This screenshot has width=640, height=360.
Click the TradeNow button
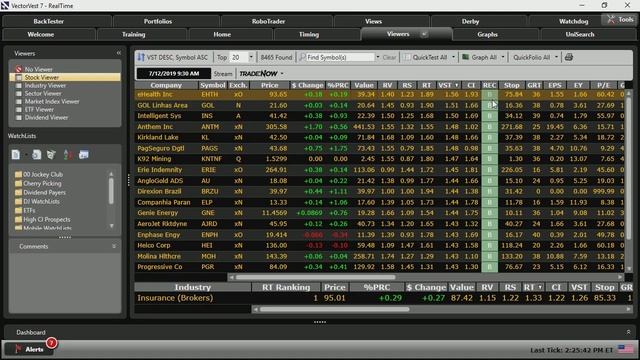click(258, 73)
